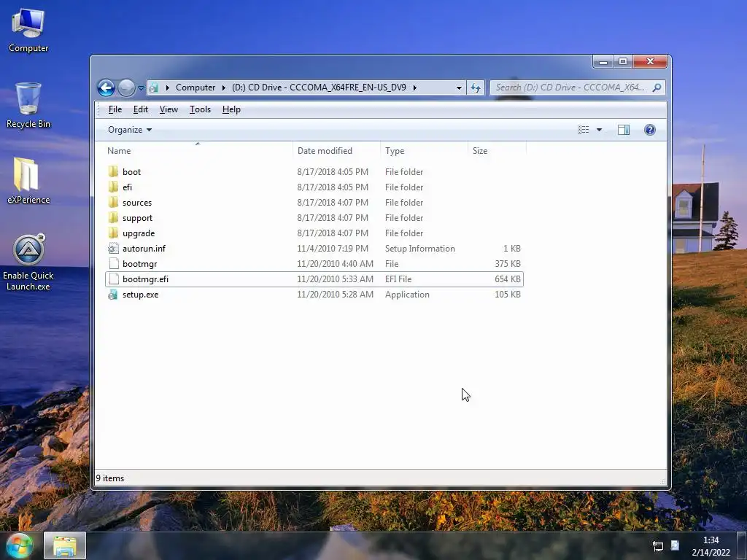Click the setup.exe file name
This screenshot has height=560, width=747.
click(x=141, y=295)
